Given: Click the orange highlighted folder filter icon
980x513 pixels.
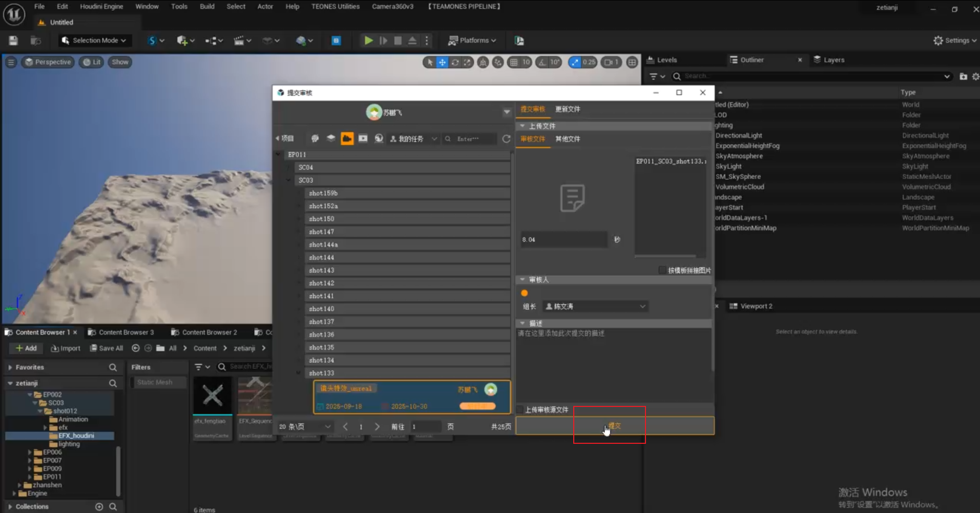Looking at the screenshot, I should pyautogui.click(x=347, y=139).
